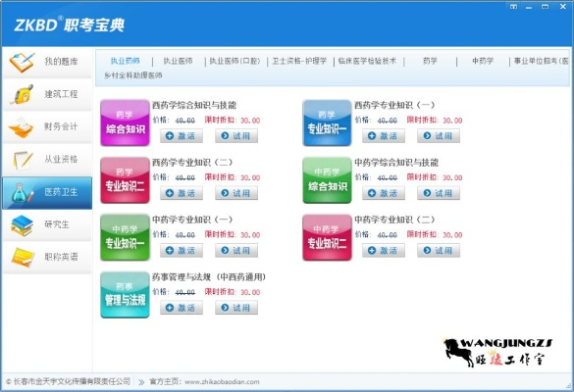This screenshot has width=574, height=392.
Task: Activate 西药学专业知识(一) with 激活 button
Action: 384,136
